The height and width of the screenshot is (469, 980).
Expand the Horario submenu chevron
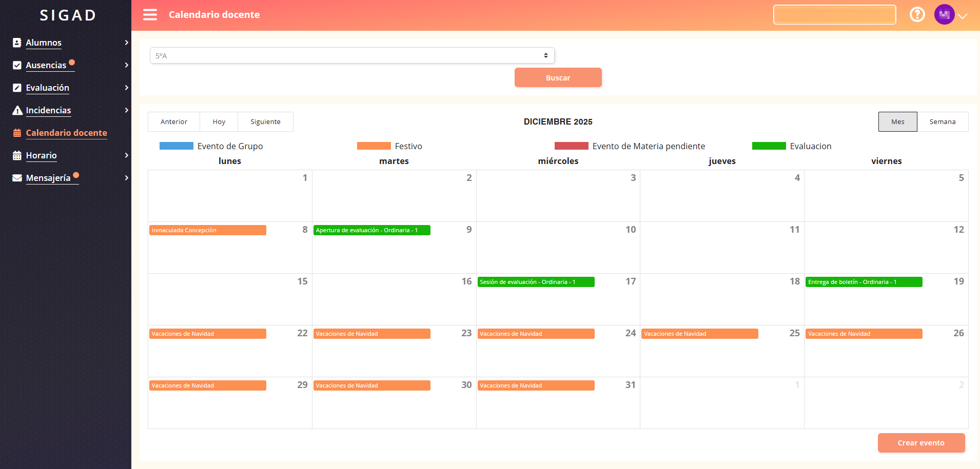click(x=126, y=156)
